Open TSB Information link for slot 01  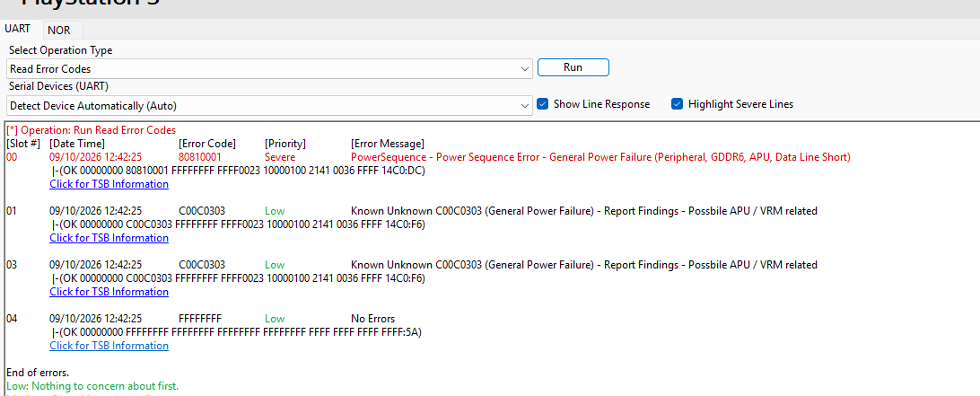[x=109, y=238]
